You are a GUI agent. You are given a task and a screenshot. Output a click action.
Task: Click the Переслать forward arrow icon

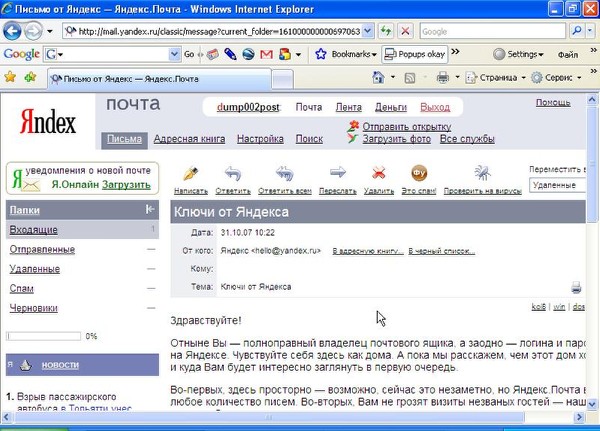tap(338, 173)
